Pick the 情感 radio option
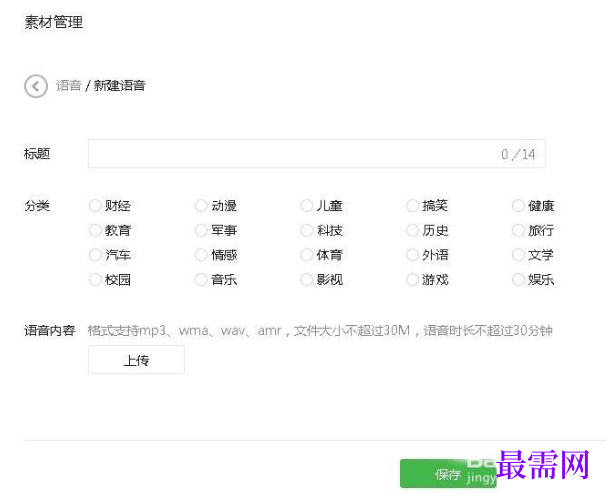 click(x=201, y=255)
